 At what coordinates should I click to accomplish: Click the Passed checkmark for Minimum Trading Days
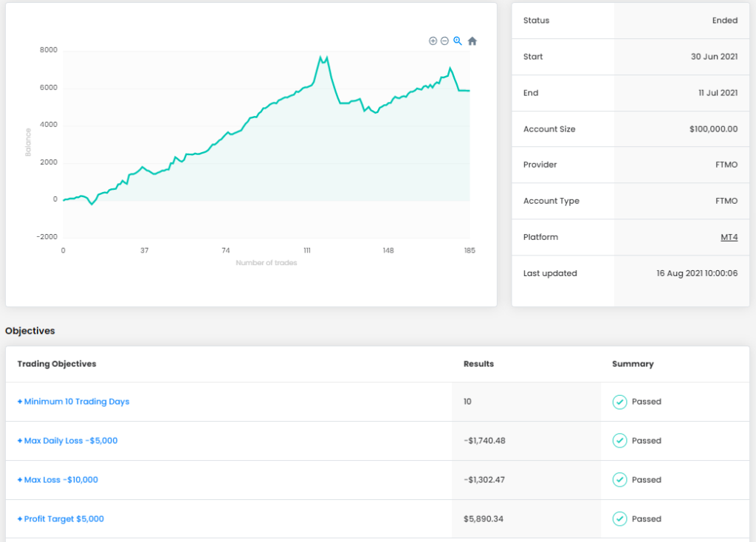point(619,402)
